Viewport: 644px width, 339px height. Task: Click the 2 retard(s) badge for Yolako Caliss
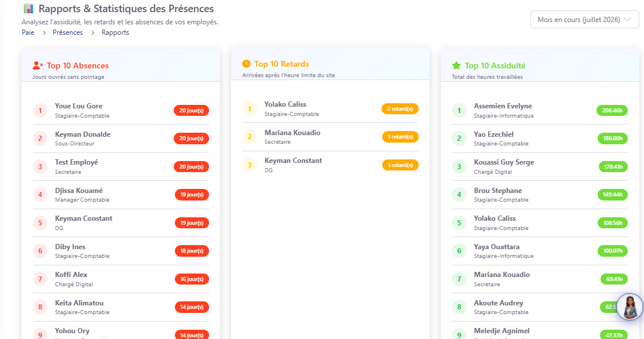400,109
